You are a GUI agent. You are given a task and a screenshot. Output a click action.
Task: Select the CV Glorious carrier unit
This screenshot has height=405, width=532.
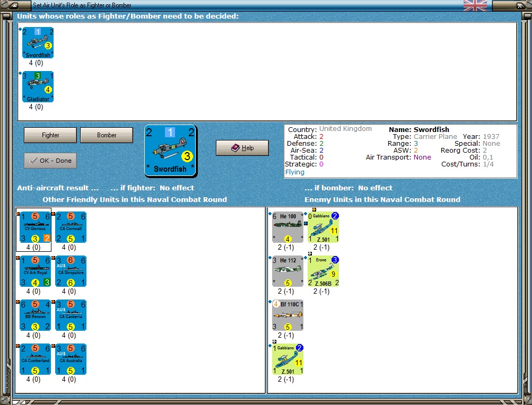35,227
